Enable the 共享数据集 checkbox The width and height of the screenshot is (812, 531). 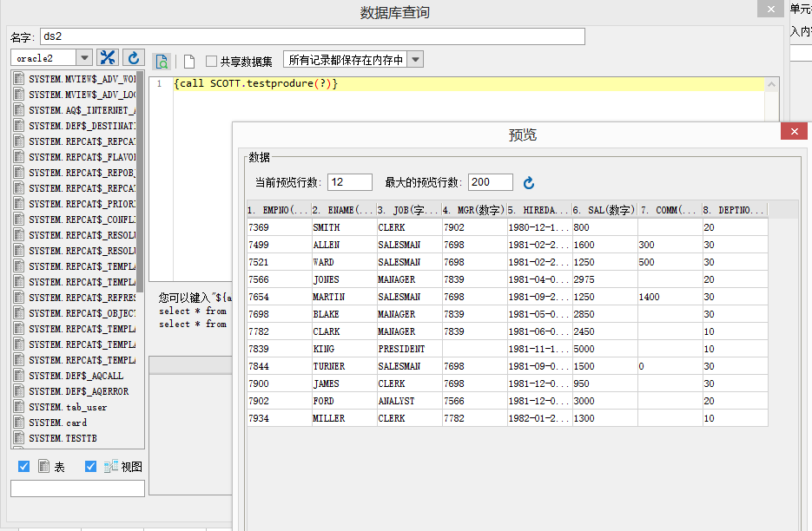tap(211, 61)
